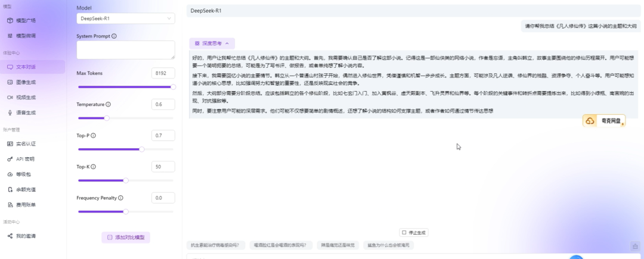
Task: Click the 夸克网盘 floating button
Action: 603,121
